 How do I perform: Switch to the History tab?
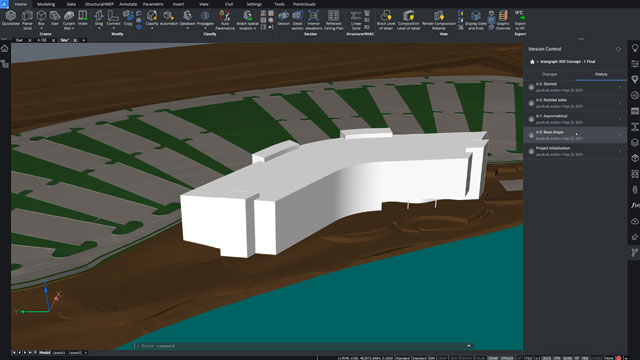pyautogui.click(x=601, y=74)
